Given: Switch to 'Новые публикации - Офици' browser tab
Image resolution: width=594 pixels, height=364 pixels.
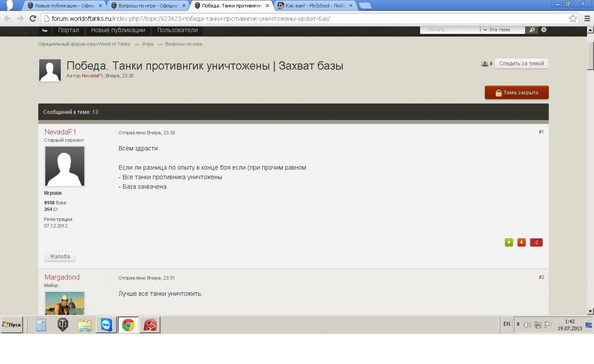Looking at the screenshot, I should 65,6.
